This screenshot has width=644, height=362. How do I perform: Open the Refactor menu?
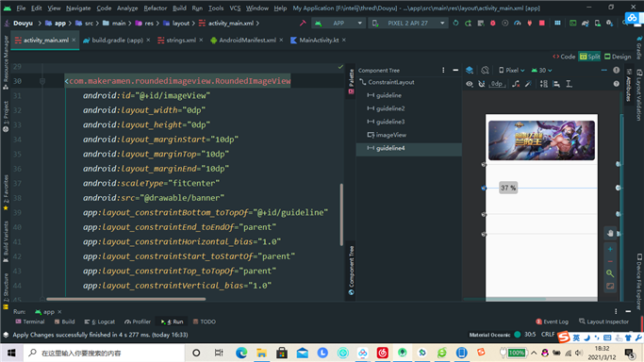click(156, 8)
